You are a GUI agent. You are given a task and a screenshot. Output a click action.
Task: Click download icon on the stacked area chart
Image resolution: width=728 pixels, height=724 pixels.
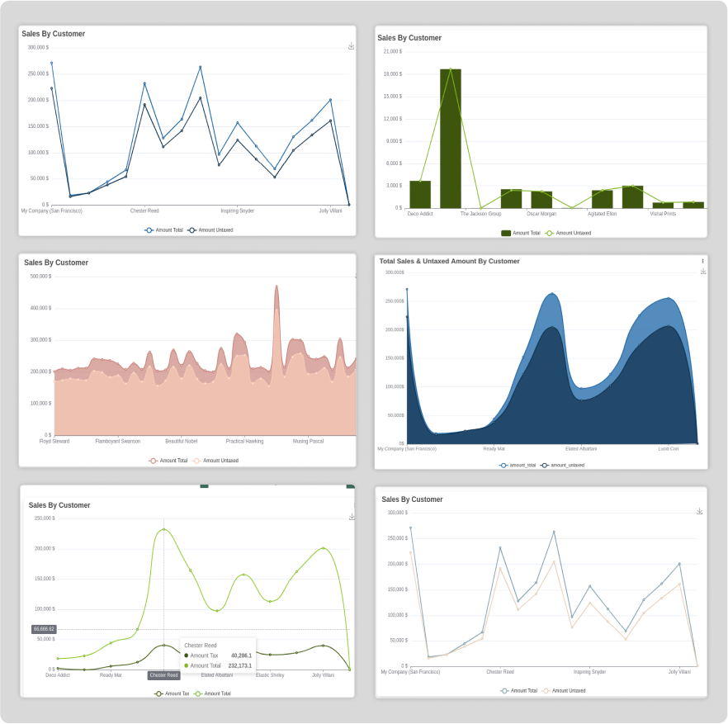(702, 271)
